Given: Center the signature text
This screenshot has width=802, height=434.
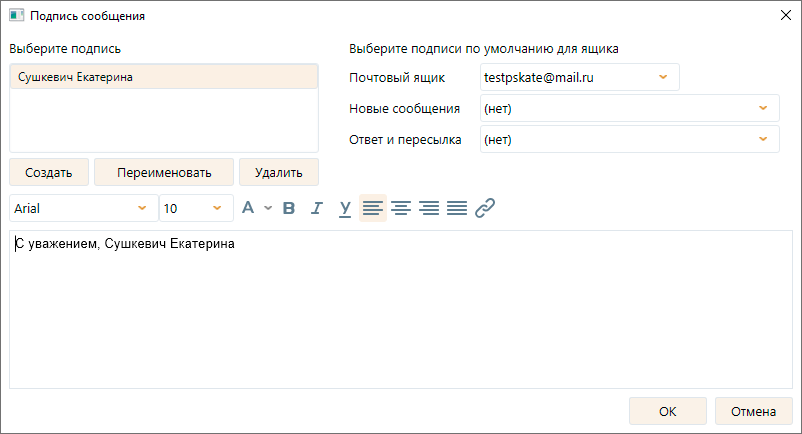Looking at the screenshot, I should 401,208.
